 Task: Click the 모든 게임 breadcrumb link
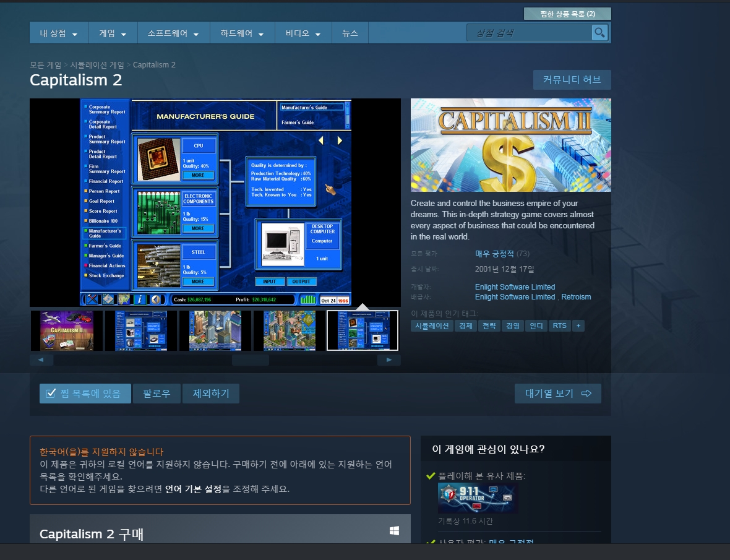click(x=46, y=65)
